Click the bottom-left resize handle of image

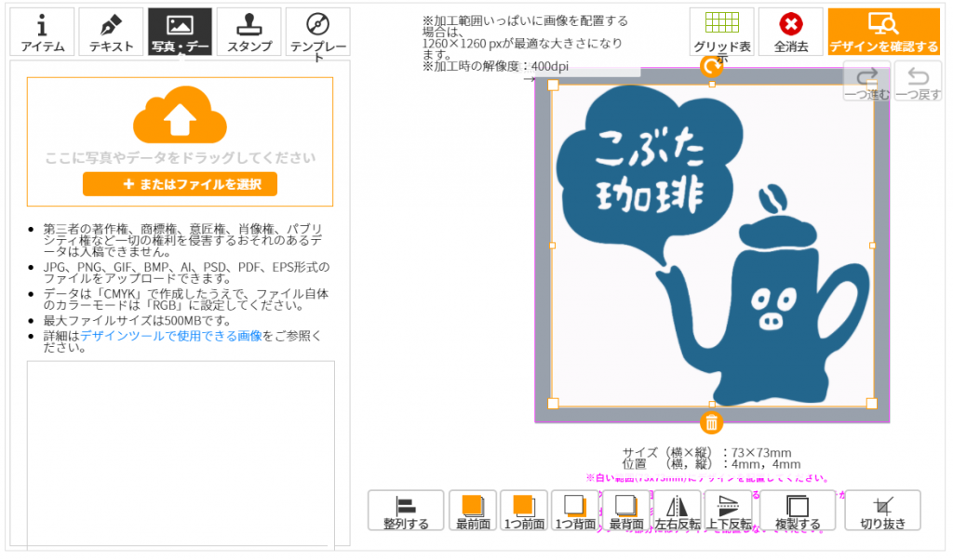(553, 404)
